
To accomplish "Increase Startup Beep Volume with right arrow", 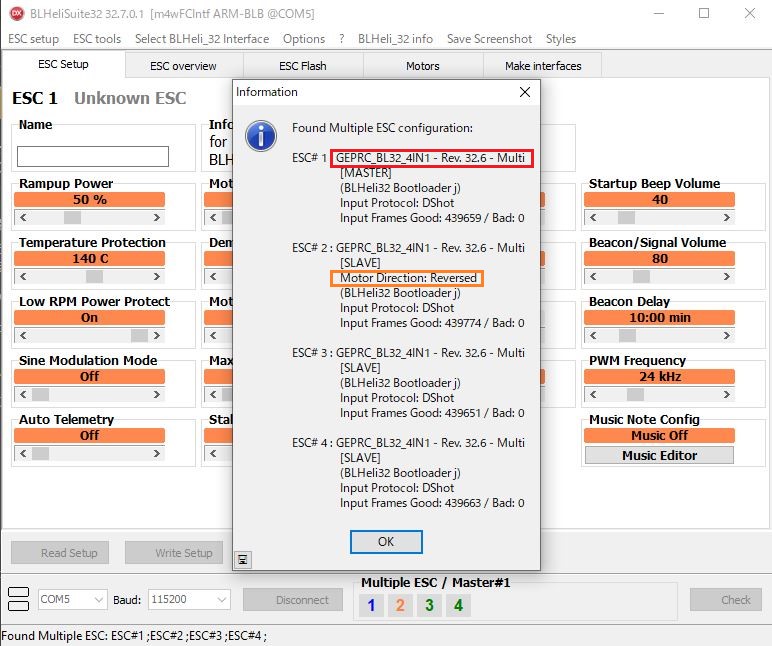I will coord(727,218).
